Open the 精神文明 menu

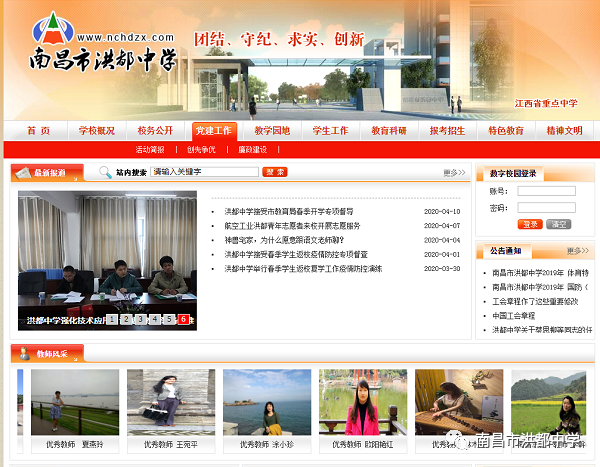coord(564,131)
